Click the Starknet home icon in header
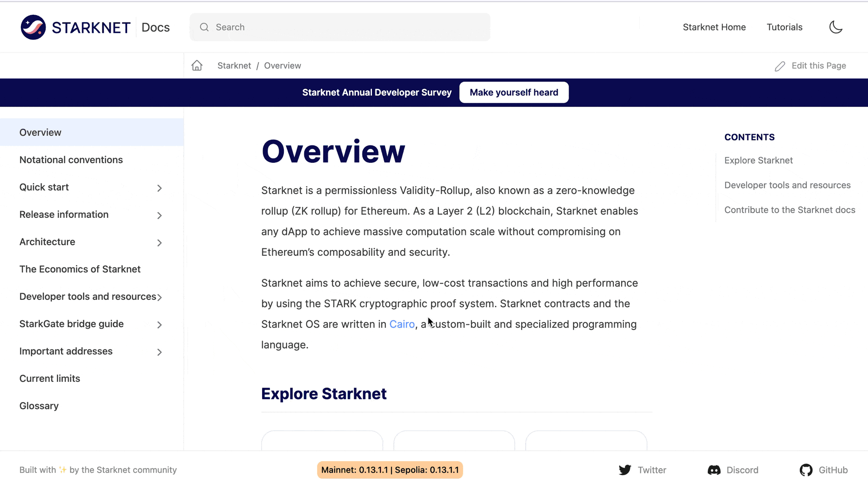This screenshot has width=868, height=489. coord(197,66)
